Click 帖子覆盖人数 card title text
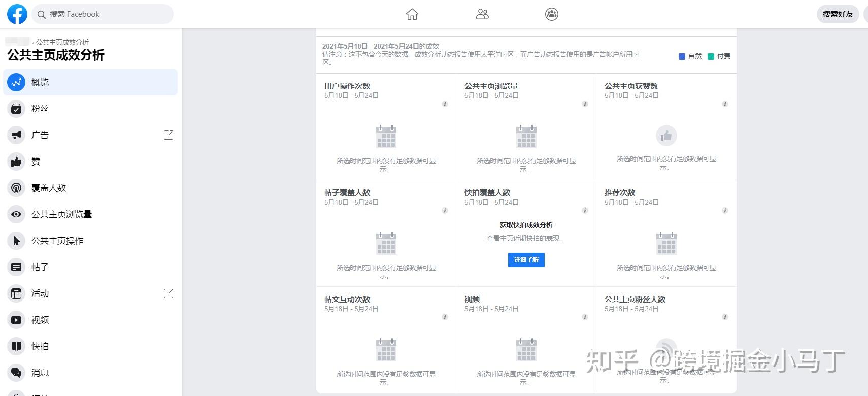 coord(347,193)
